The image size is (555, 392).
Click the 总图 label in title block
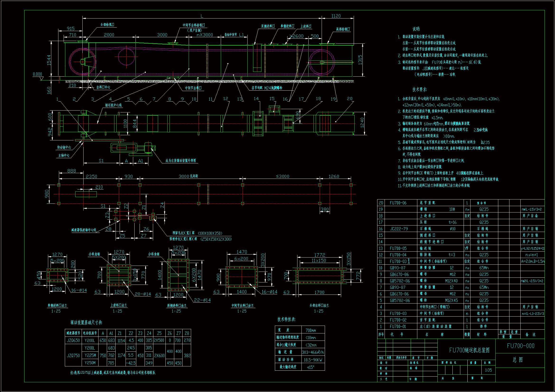click(x=517, y=360)
